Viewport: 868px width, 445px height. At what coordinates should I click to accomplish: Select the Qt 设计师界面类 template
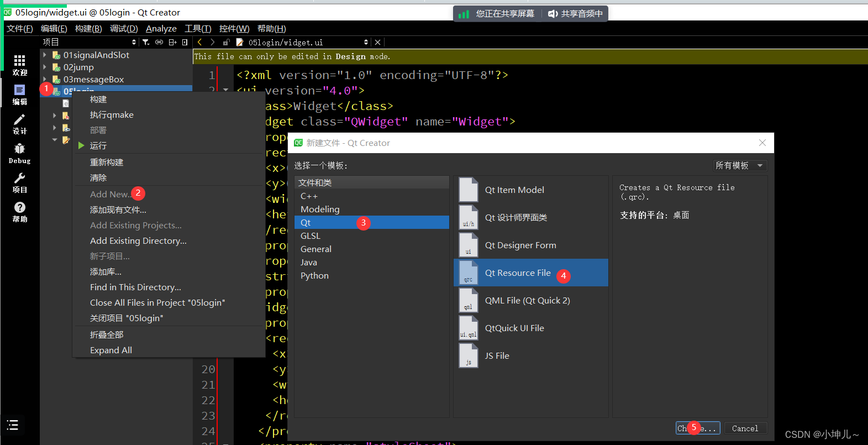pyautogui.click(x=531, y=217)
